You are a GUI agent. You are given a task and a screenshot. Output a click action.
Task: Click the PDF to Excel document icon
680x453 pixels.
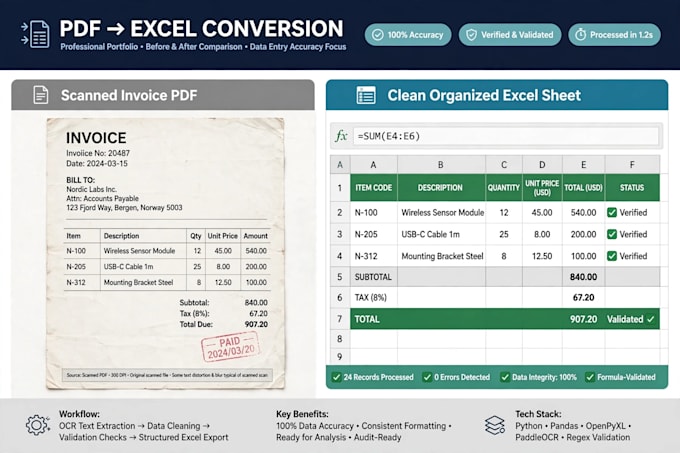click(x=35, y=34)
